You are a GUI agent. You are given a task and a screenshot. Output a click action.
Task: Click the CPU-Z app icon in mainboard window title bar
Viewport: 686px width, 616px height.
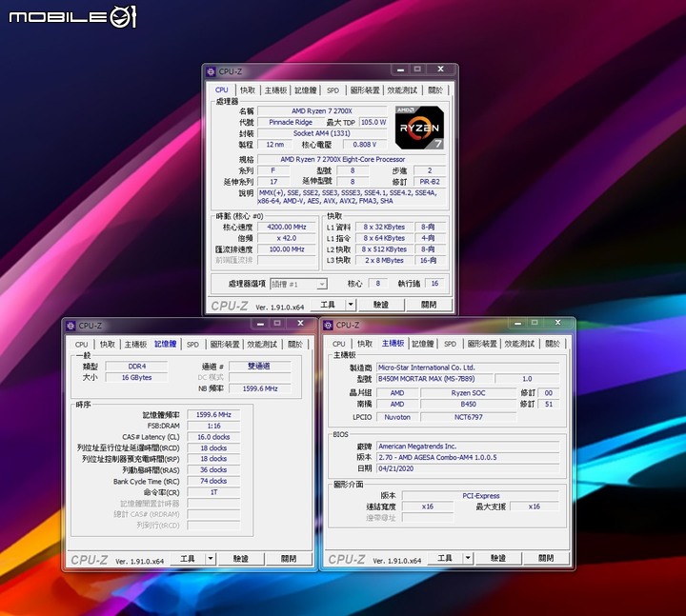tap(328, 326)
